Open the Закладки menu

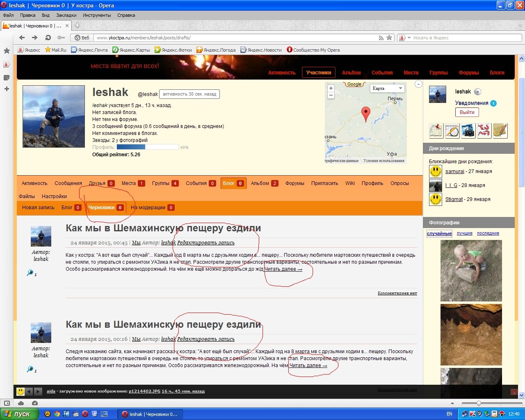pyautogui.click(x=66, y=15)
